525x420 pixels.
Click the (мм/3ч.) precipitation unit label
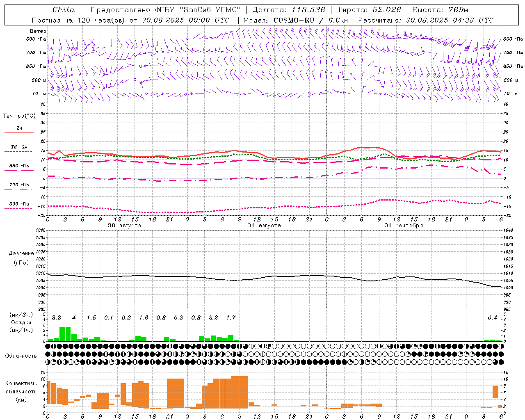click(21, 315)
